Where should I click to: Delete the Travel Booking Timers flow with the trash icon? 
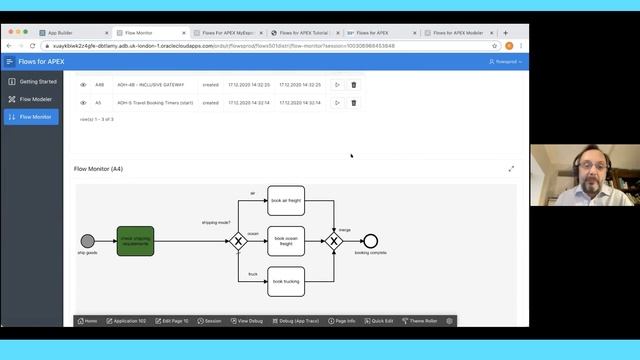click(x=354, y=103)
